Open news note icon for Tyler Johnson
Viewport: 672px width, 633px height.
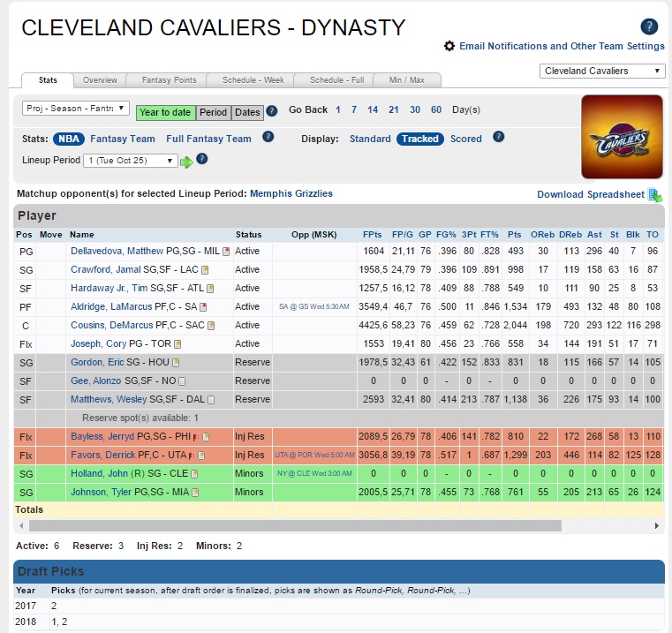195,493
